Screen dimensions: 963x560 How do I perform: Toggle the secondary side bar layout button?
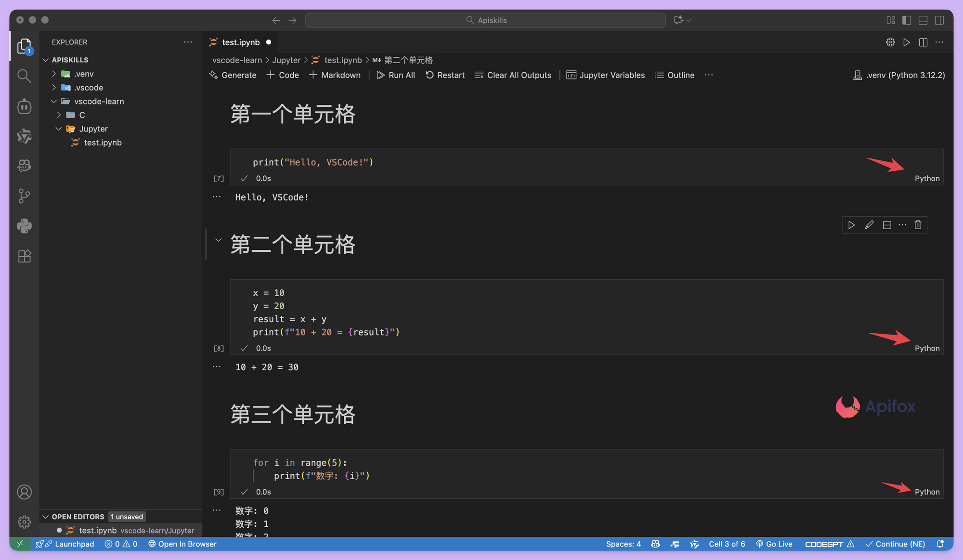pyautogui.click(x=939, y=20)
